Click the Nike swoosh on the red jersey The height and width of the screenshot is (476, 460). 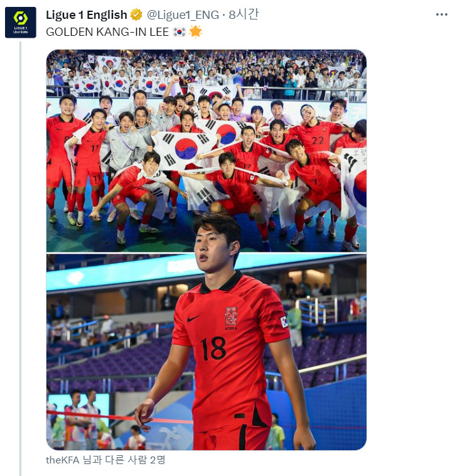pyautogui.click(x=193, y=318)
